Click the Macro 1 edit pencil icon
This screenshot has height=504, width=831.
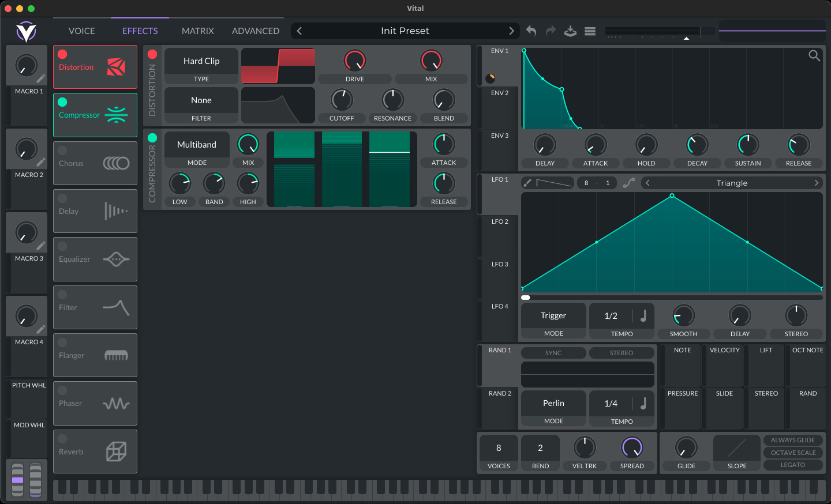point(41,78)
